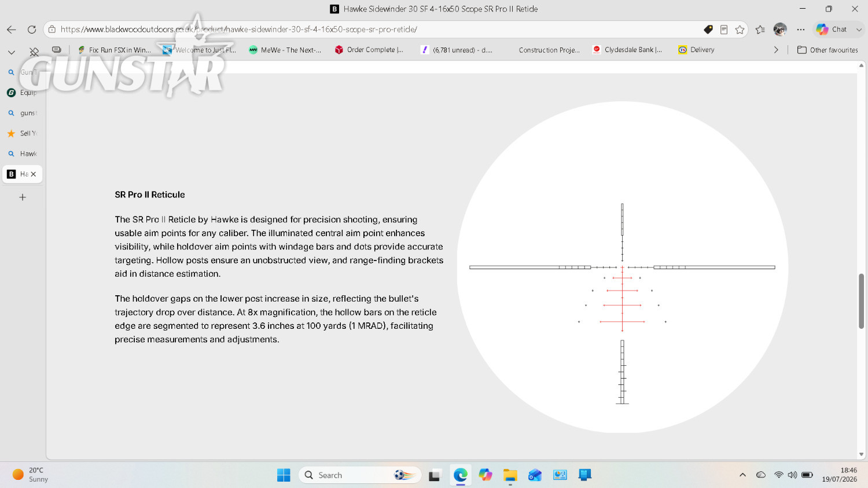Switch to the 'Equip' vertical tab
Viewport: 868px width, 488px height.
click(x=22, y=93)
